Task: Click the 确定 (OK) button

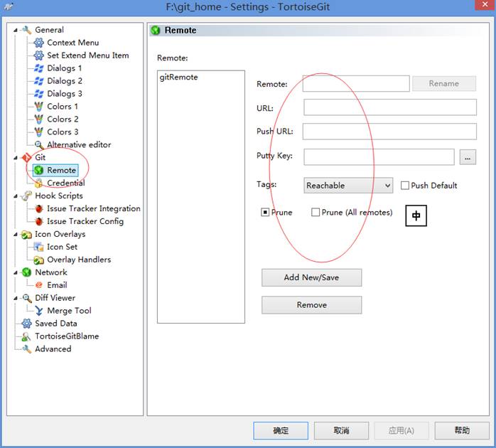Action: 281,431
